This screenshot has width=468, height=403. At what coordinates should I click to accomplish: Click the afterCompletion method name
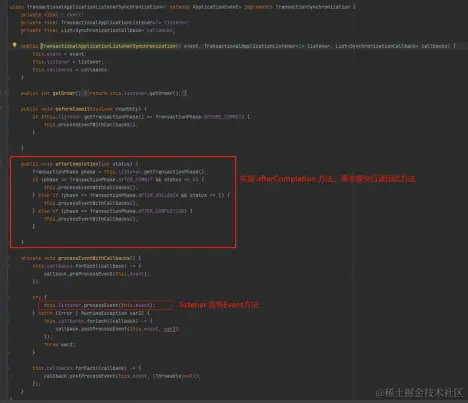click(77, 164)
